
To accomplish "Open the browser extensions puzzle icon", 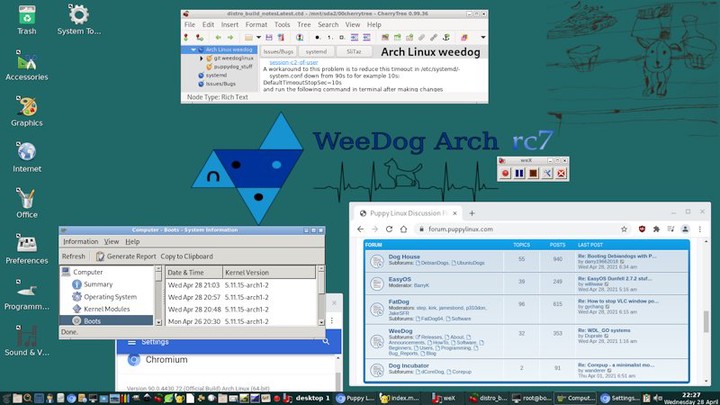I will click(x=656, y=229).
